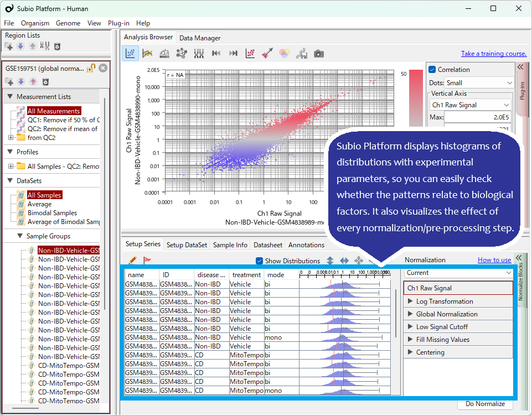532x416 pixels.
Task: Uncheck the Correlation checkbox
Action: click(x=433, y=69)
